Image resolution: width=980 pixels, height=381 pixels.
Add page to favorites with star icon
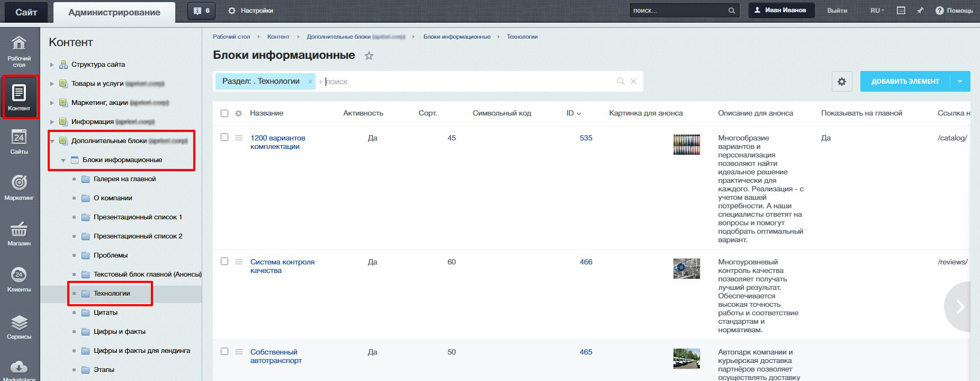click(x=369, y=56)
